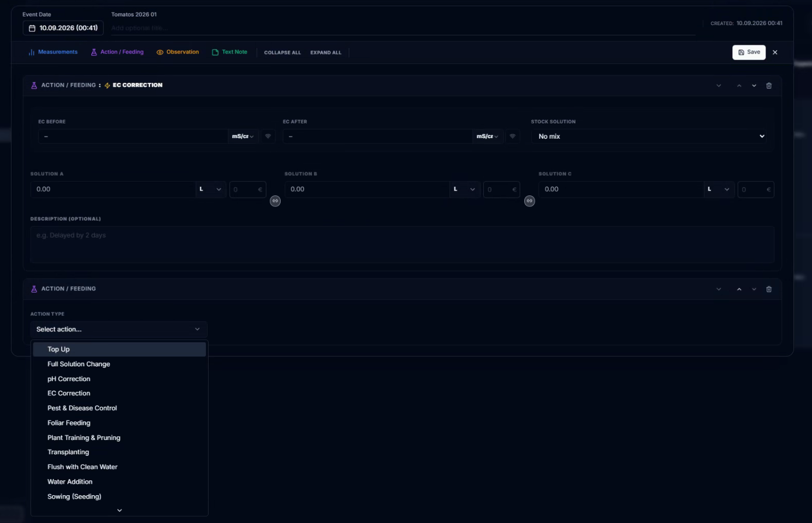Save the event
Screen dimensions: 812x523
[x=749, y=52]
